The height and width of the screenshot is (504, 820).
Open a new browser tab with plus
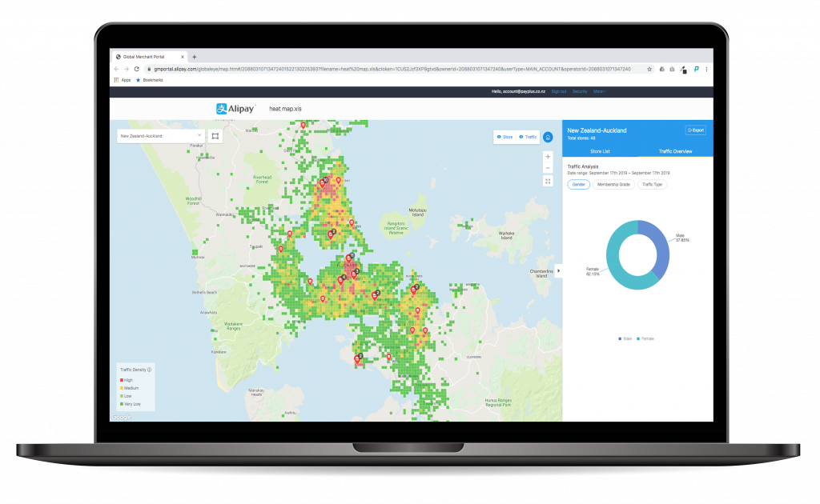(x=195, y=57)
